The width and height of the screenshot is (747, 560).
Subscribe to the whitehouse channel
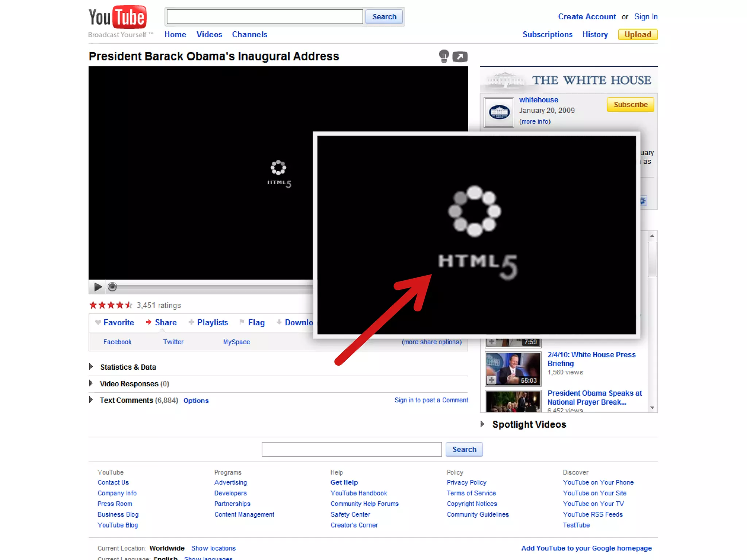630,105
